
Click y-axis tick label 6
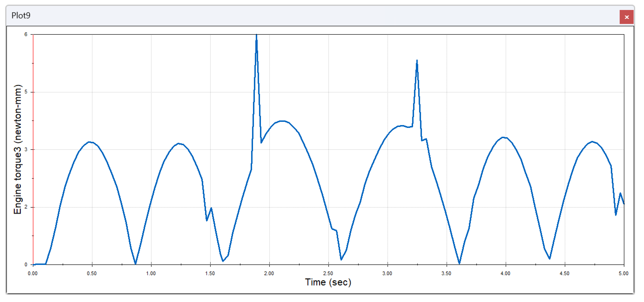[x=26, y=34]
